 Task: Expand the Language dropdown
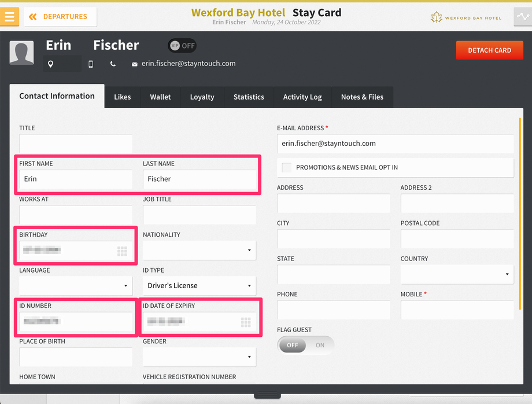(x=76, y=286)
